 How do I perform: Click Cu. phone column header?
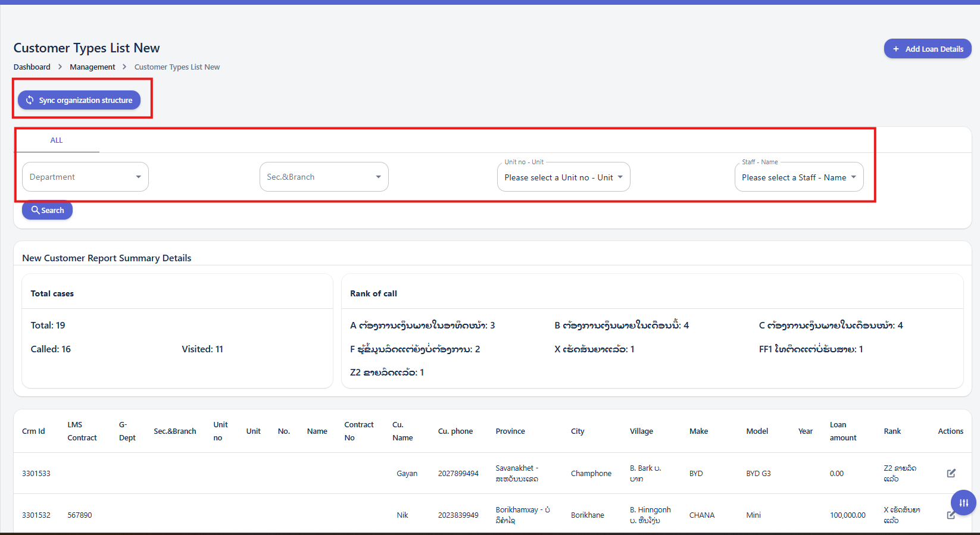tap(455, 431)
